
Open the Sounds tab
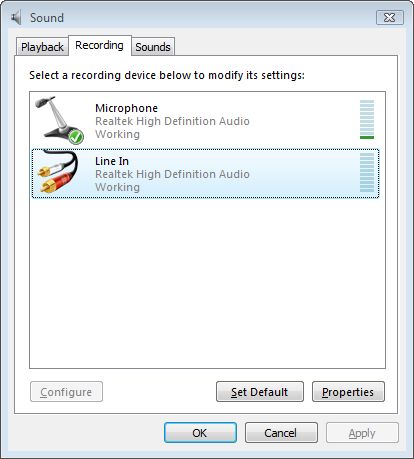(153, 47)
